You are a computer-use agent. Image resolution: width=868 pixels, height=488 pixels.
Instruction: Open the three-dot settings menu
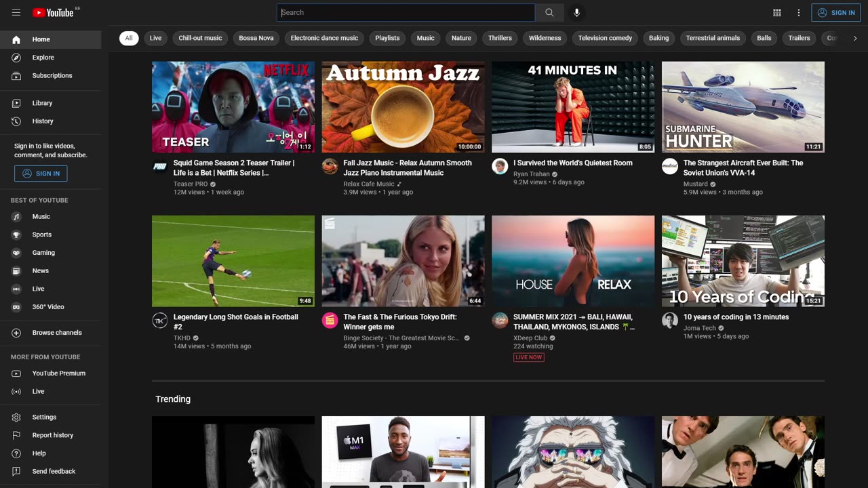pos(799,12)
